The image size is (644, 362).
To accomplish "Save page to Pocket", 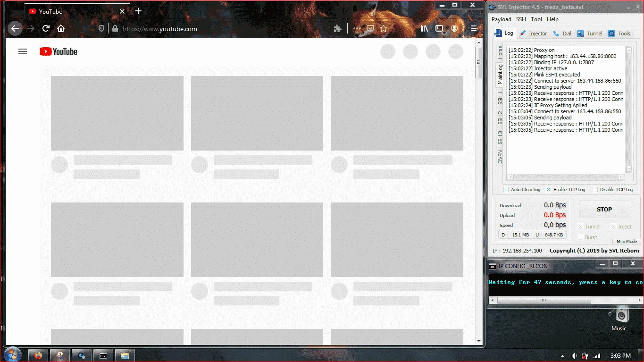I will [x=370, y=29].
